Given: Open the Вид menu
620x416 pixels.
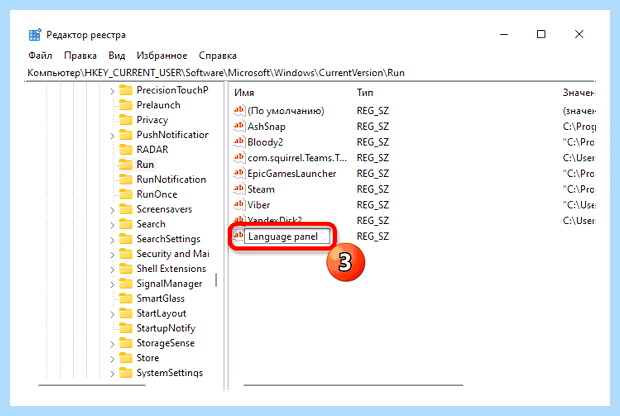Looking at the screenshot, I should pyautogui.click(x=117, y=55).
